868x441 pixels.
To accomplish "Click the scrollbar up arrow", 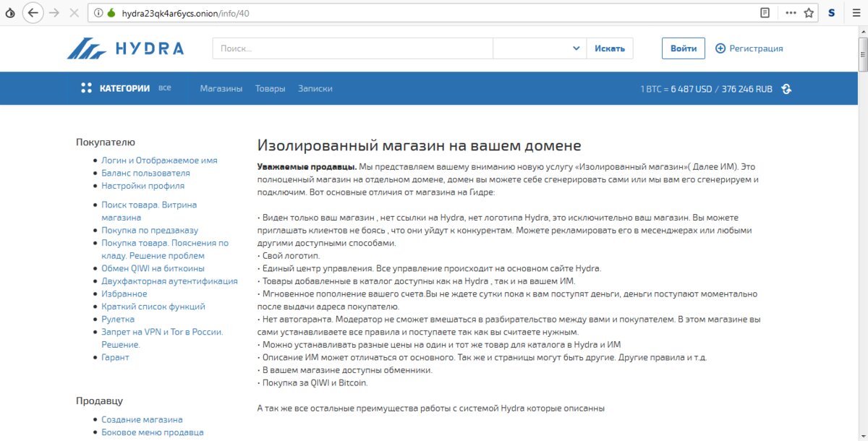I will [x=862, y=31].
